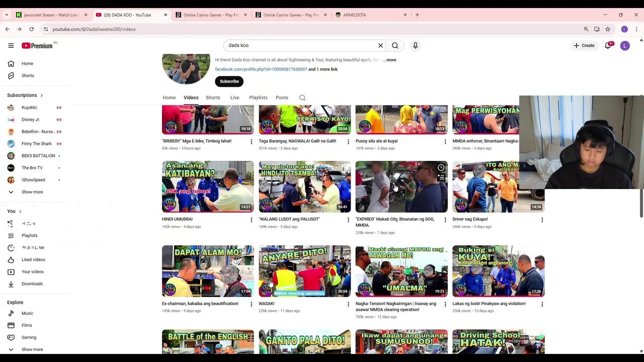Viewport: 644px width, 362px height.
Task: Switch to the channel Shorts tab
Action: 213,98
